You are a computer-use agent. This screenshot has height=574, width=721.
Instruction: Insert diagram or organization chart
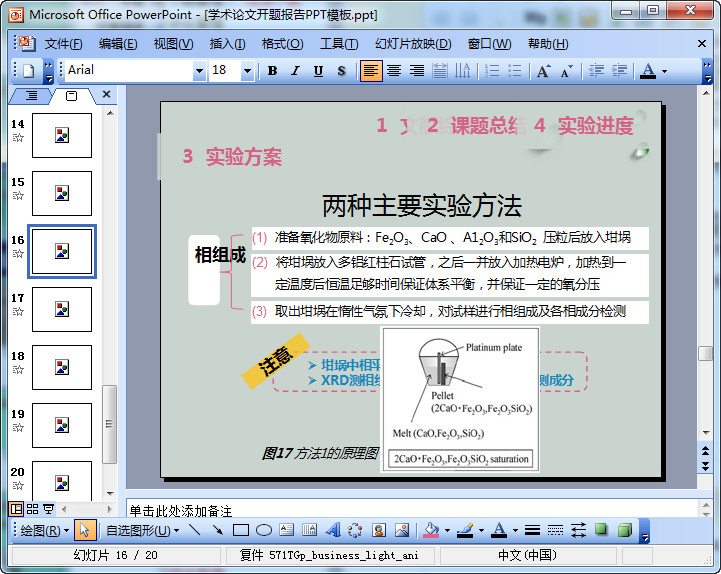click(355, 530)
